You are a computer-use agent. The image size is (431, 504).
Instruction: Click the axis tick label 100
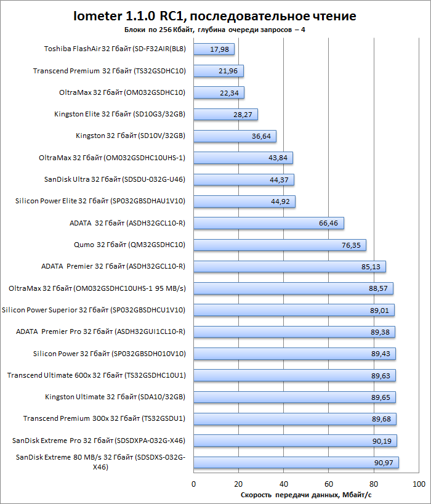point(419,484)
